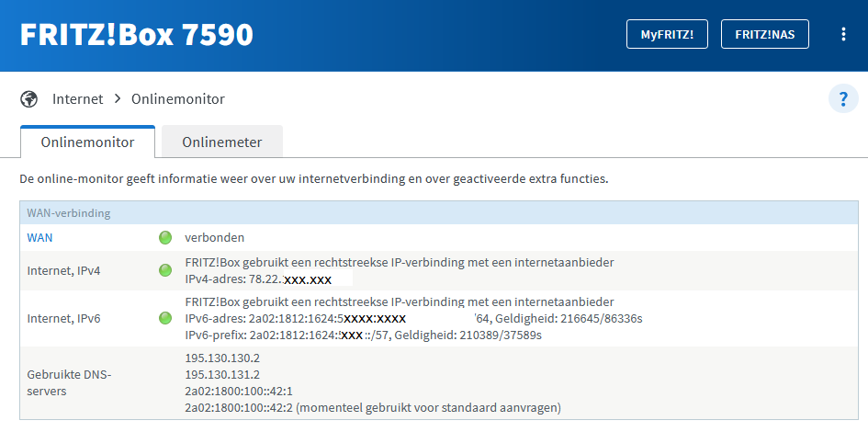868x432 pixels.
Task: Switch to the Onlinemeter tab
Action: pos(221,142)
